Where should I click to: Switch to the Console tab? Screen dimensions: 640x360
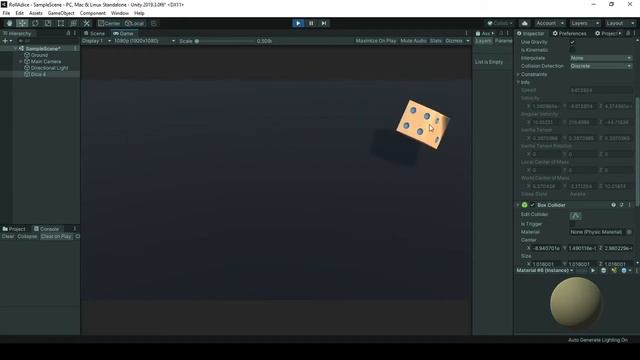click(47, 229)
